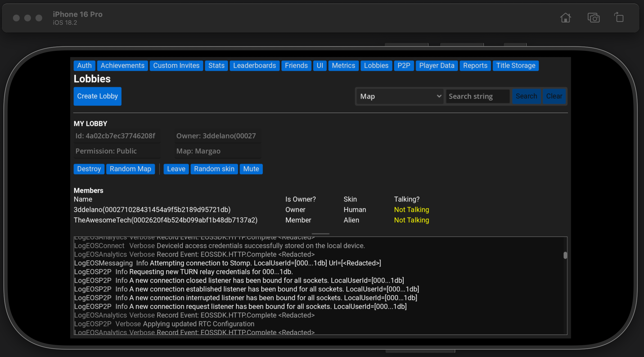Open the P2P tab
Image resolution: width=644 pixels, height=357 pixels.
click(404, 65)
